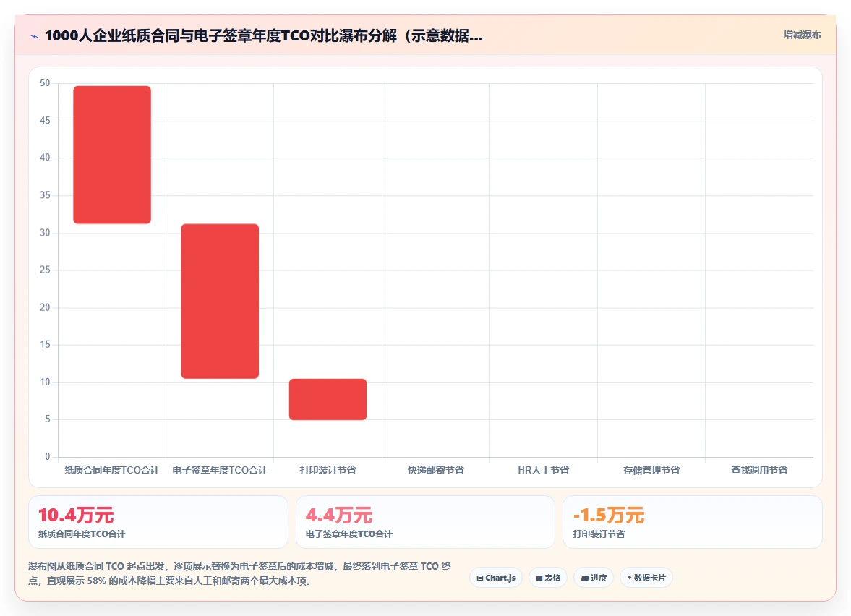The image size is (851, 616).
Task: Click the icon inside the Chart.js chip
Action: click(x=480, y=578)
